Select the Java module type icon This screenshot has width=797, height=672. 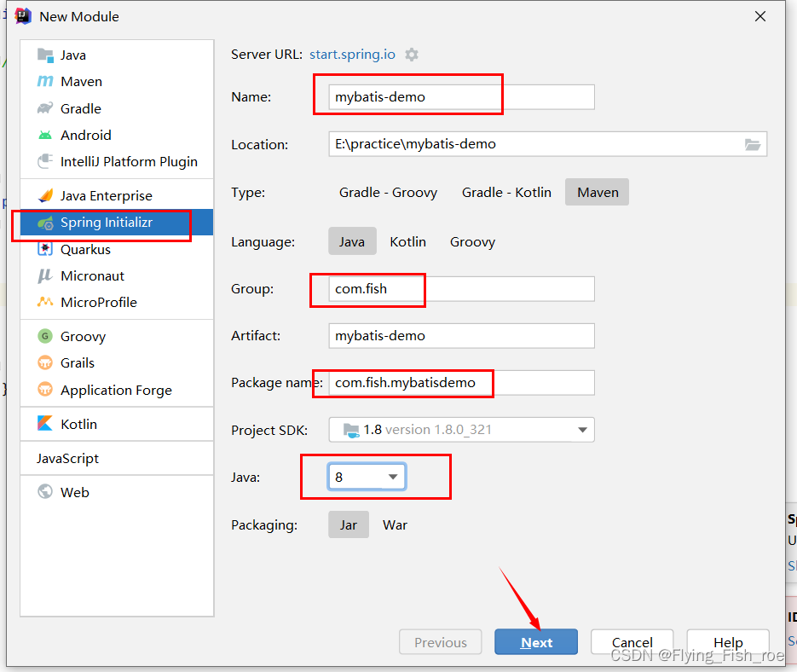tap(45, 55)
